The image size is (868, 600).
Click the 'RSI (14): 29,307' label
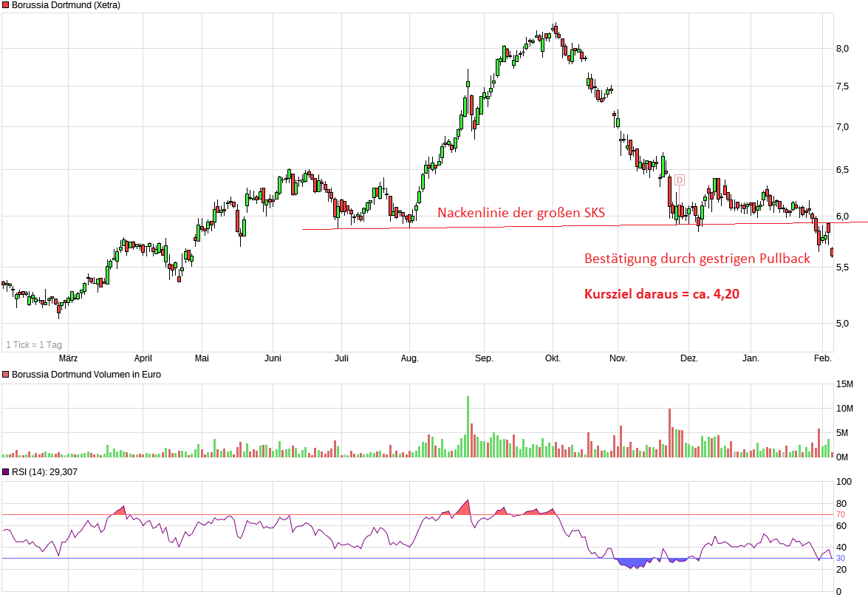44,472
